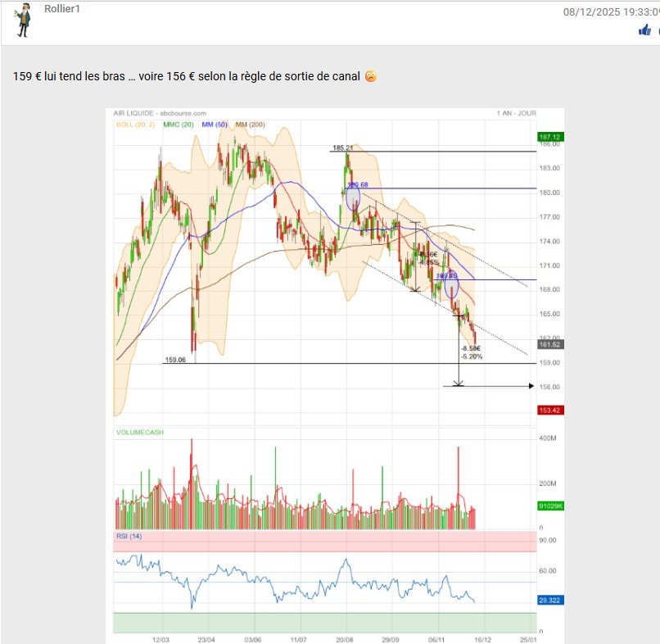Click Rollier1's avatar picture
This screenshot has height=644, width=660.
23,20
